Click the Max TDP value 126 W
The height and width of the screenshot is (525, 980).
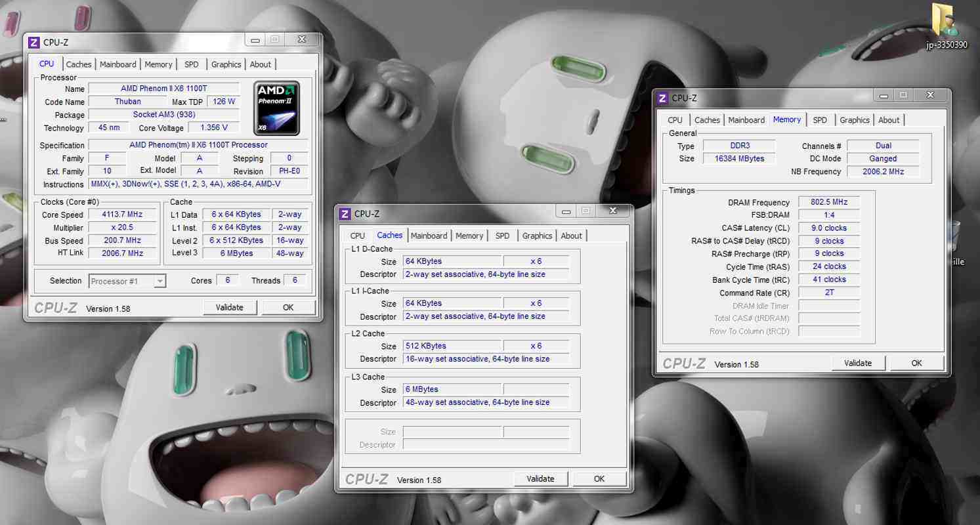pyautogui.click(x=223, y=102)
